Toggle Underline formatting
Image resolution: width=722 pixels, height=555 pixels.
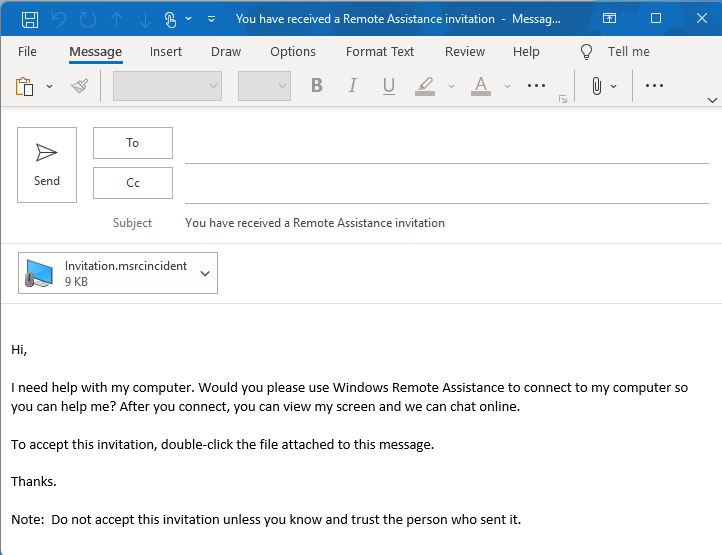(x=388, y=86)
